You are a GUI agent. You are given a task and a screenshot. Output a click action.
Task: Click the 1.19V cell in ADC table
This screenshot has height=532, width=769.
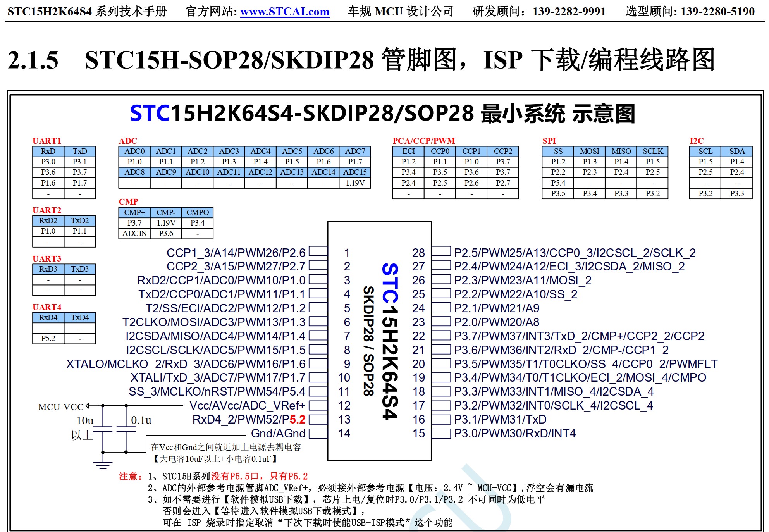[x=355, y=183]
